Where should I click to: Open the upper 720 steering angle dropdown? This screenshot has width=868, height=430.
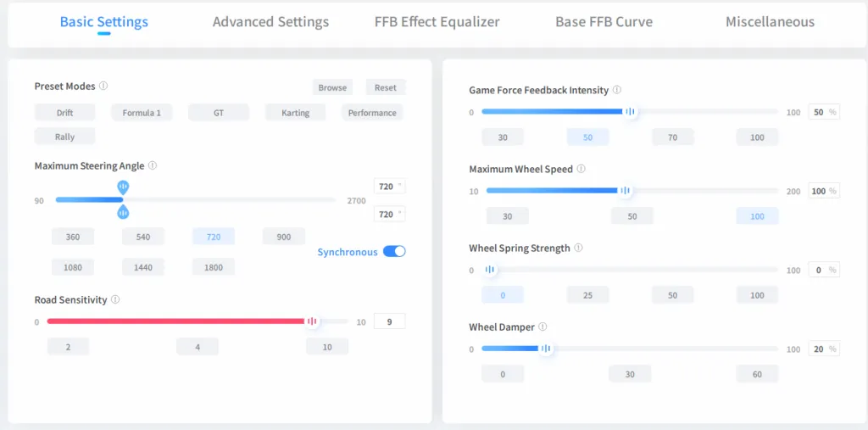tap(389, 186)
